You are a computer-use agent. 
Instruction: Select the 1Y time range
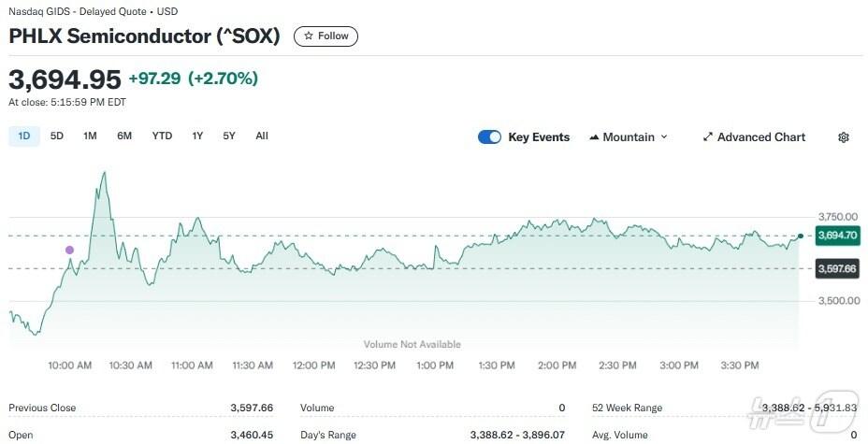pyautogui.click(x=197, y=136)
